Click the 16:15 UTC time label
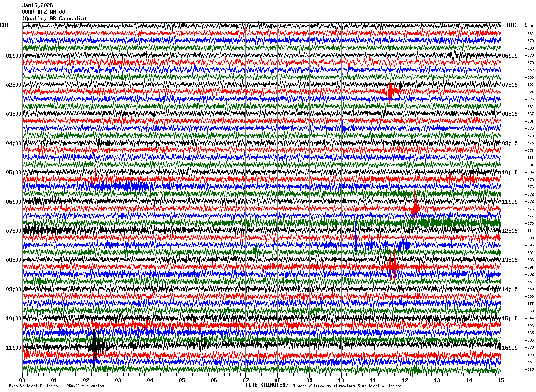This screenshot has height=392, width=536. (x=510, y=348)
